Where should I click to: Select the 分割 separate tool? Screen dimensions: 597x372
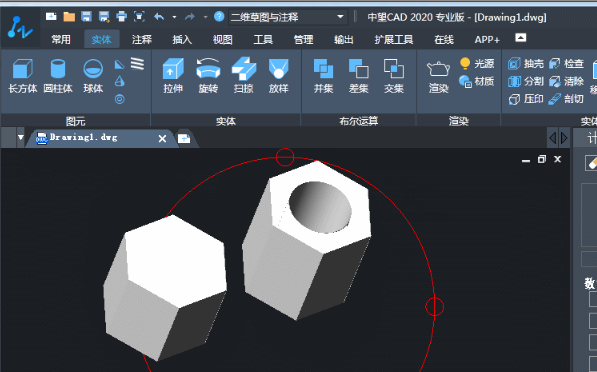pos(526,81)
